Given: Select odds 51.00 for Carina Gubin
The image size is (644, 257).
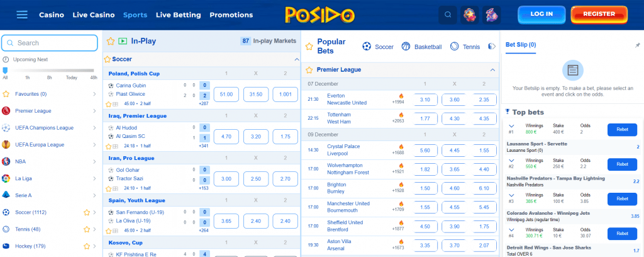Looking at the screenshot, I should [x=226, y=94].
